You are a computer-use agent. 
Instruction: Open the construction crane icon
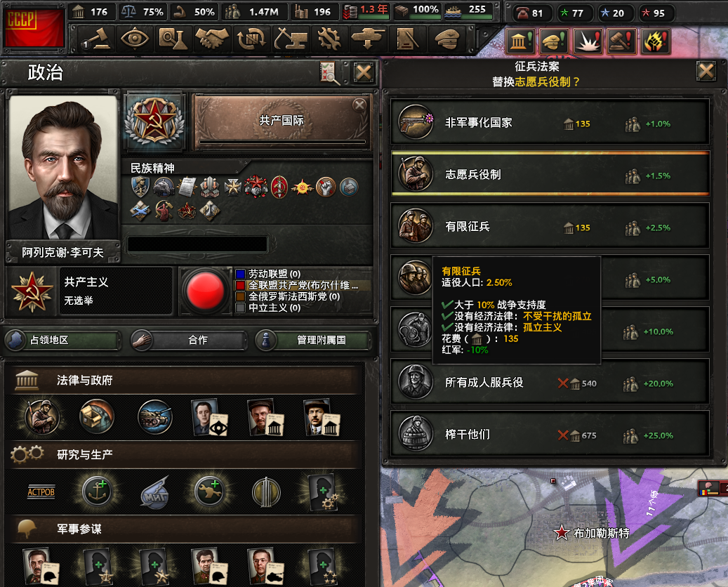coord(291,39)
